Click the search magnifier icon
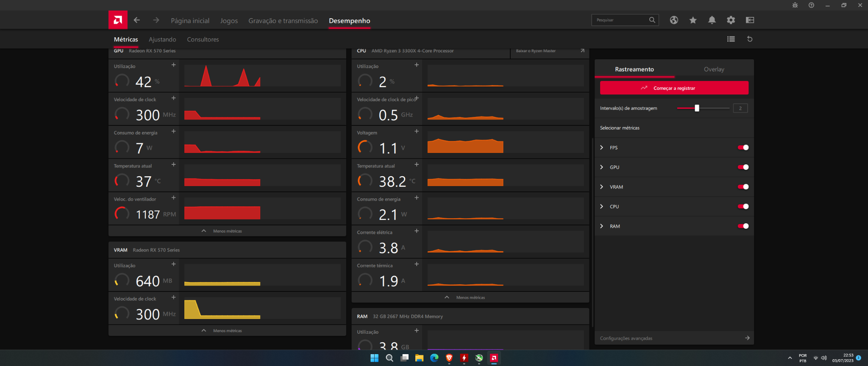 [x=652, y=20]
